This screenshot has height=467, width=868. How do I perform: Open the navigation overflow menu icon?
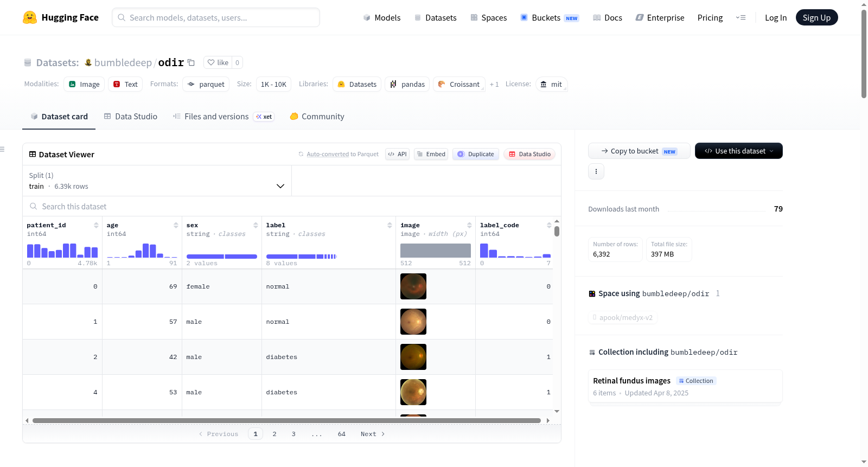[x=741, y=17]
